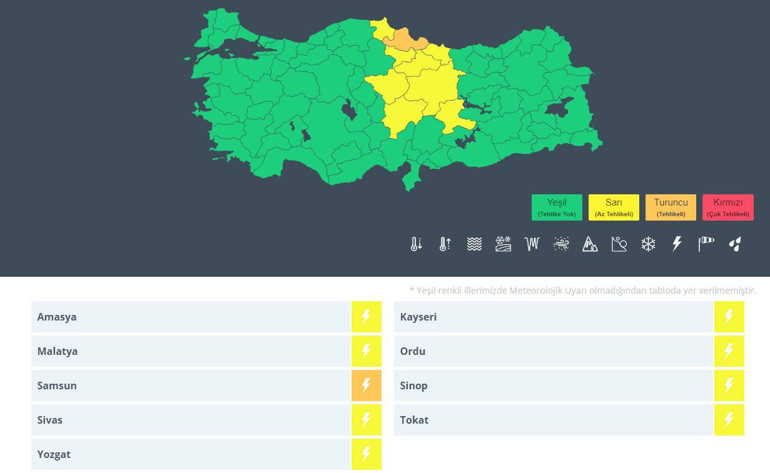The image size is (770, 473).
Task: Click the green Yeşil legend swatch
Action: pos(557,207)
